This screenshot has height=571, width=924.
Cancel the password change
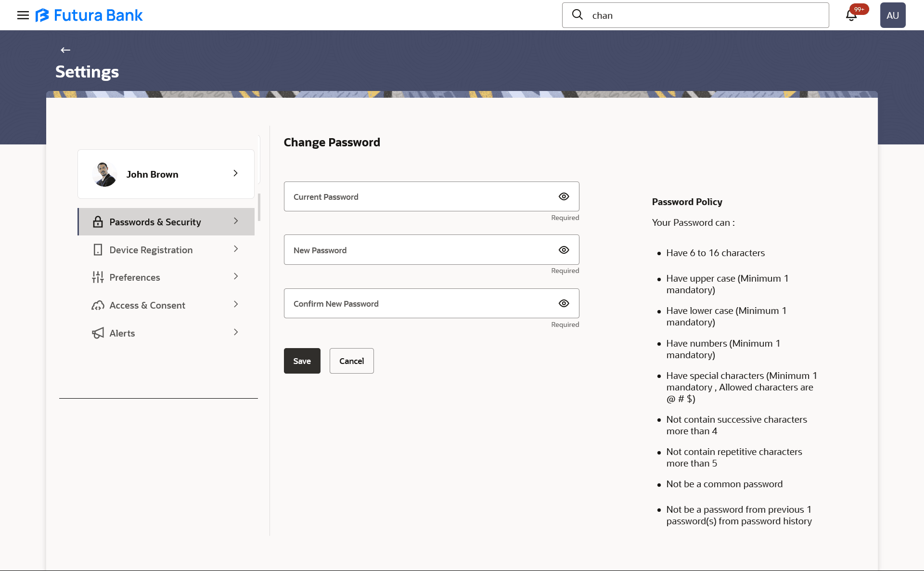point(351,361)
